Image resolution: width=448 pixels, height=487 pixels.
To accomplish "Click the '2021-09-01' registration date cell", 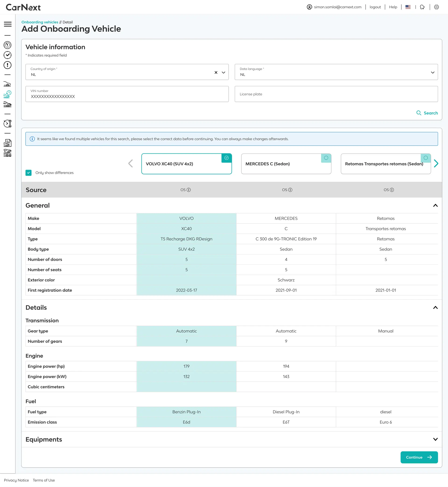I will (286, 290).
